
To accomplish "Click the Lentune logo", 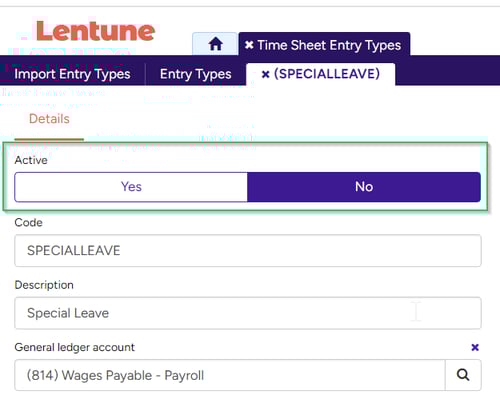I will pyautogui.click(x=95, y=31).
